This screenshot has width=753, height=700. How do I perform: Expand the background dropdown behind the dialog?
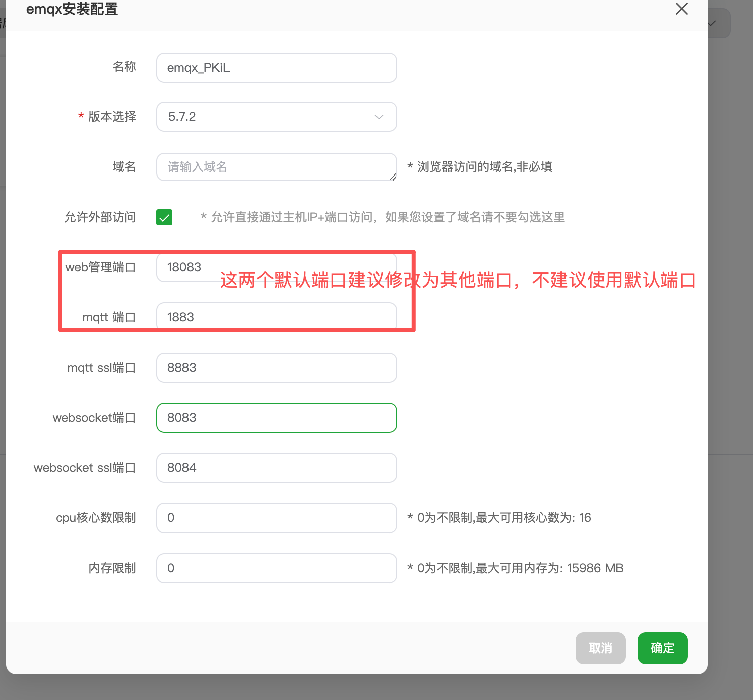[718, 23]
